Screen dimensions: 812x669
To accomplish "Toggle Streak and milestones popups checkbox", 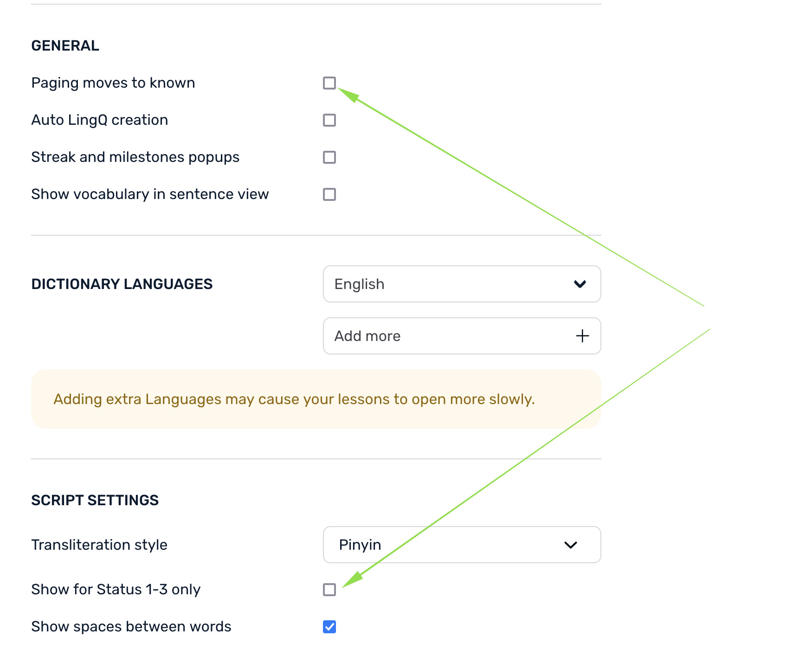I will (x=329, y=157).
